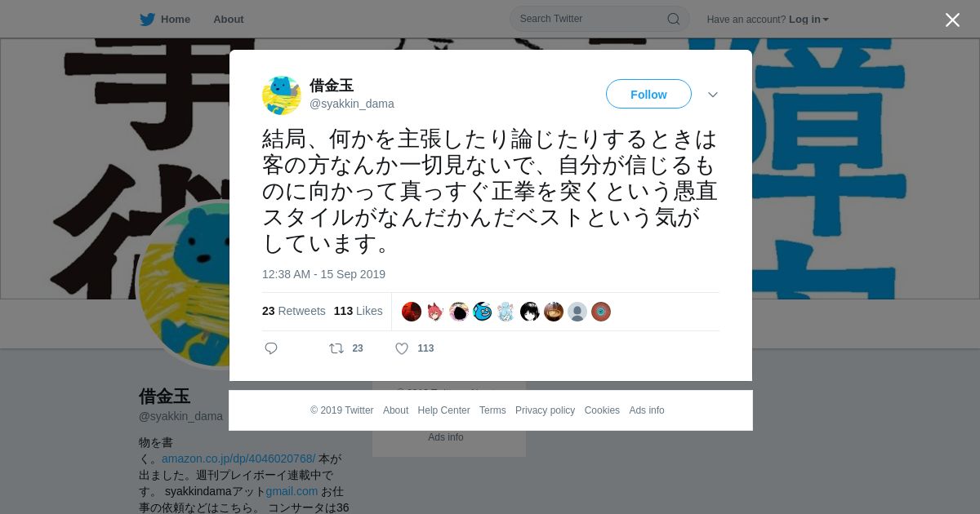Click the search magnifier icon
This screenshot has height=514, width=980.
[674, 19]
